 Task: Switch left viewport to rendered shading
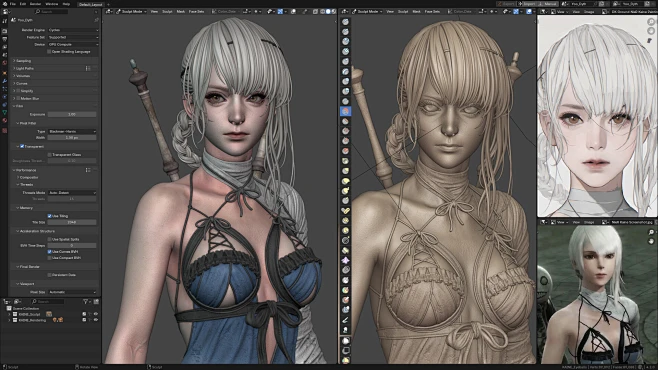(334, 11)
